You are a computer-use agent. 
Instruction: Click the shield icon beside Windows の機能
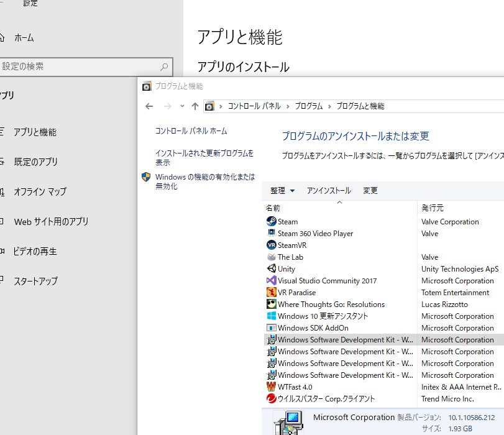pos(146,177)
